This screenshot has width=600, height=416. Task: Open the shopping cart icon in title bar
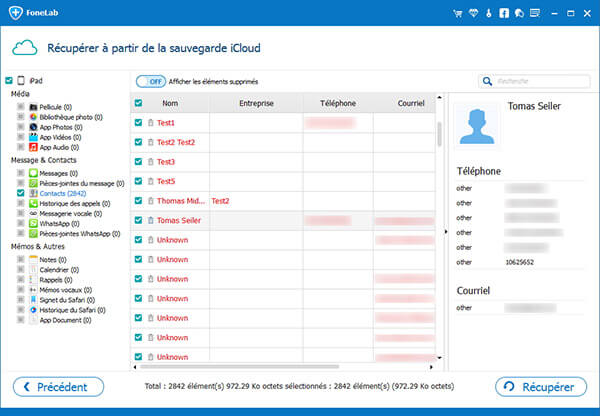coord(458,13)
